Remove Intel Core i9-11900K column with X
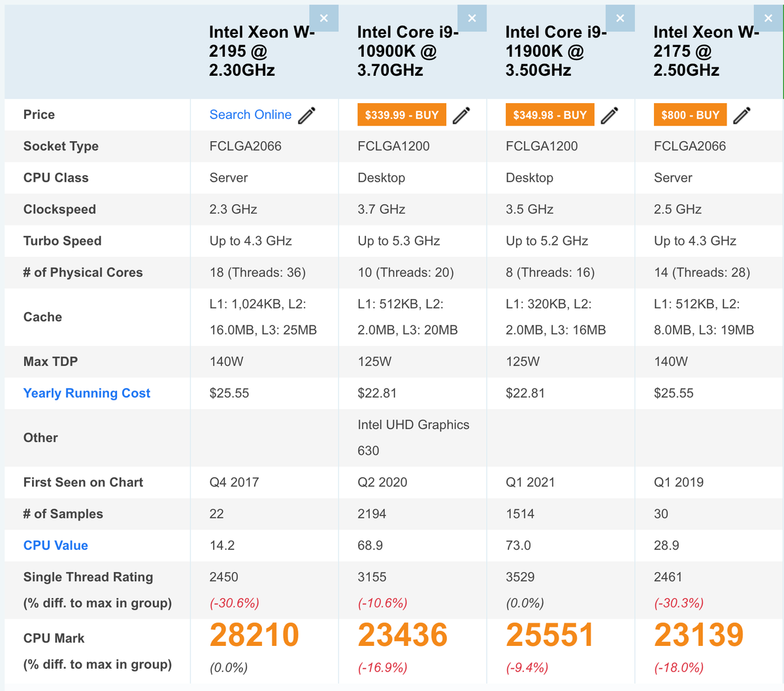The width and height of the screenshot is (784, 691). click(x=620, y=18)
